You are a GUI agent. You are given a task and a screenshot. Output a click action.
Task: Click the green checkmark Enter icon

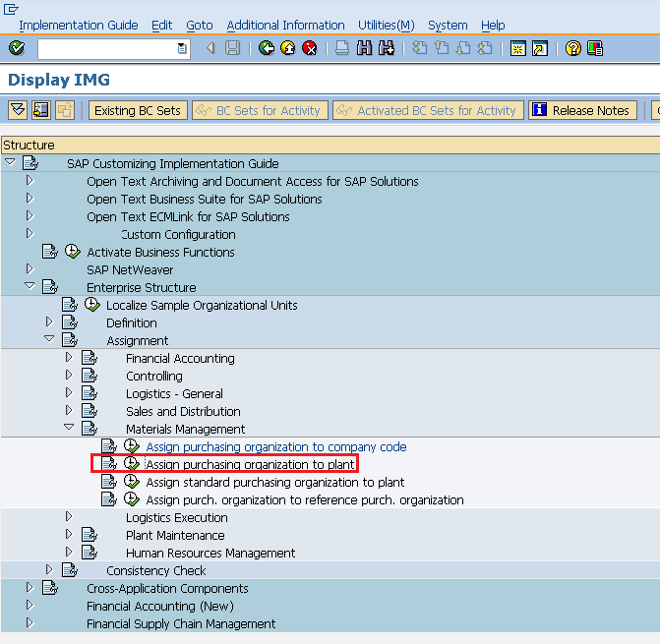(x=17, y=48)
